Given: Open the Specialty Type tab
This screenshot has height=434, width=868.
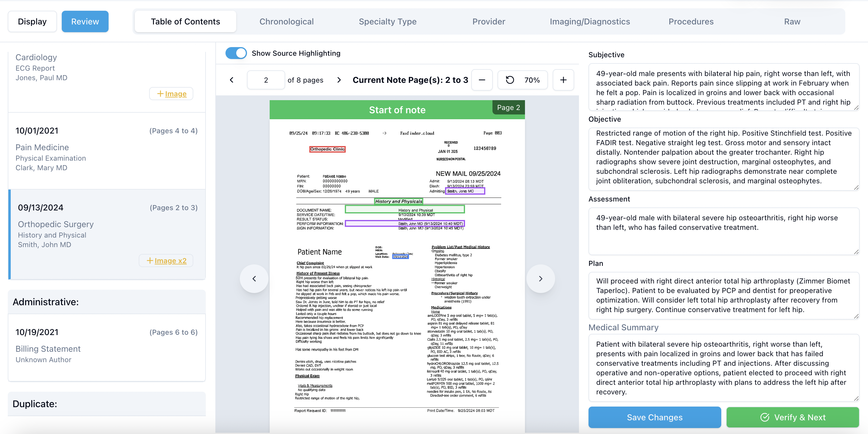Looking at the screenshot, I should [387, 21].
